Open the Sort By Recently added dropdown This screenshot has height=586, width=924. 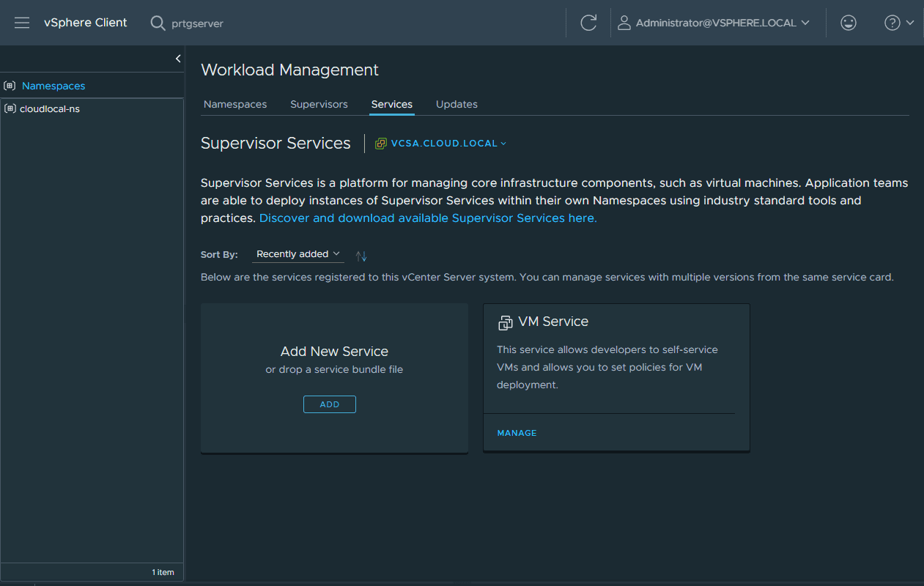pyautogui.click(x=297, y=254)
